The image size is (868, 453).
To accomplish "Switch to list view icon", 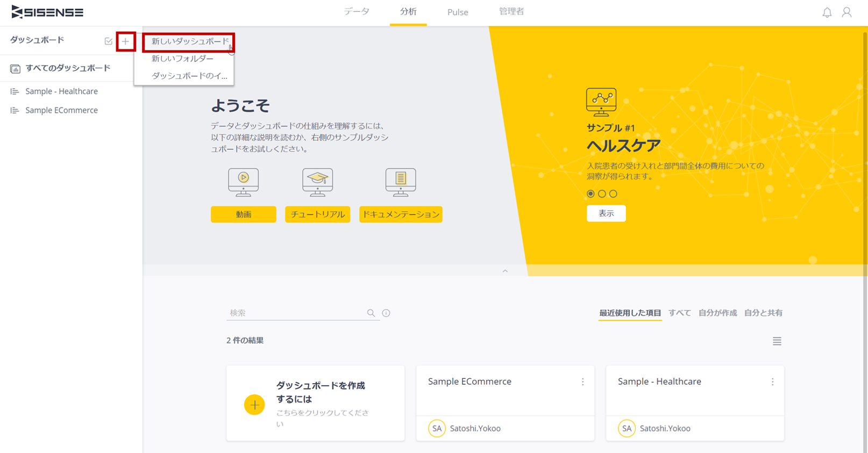I will (777, 341).
